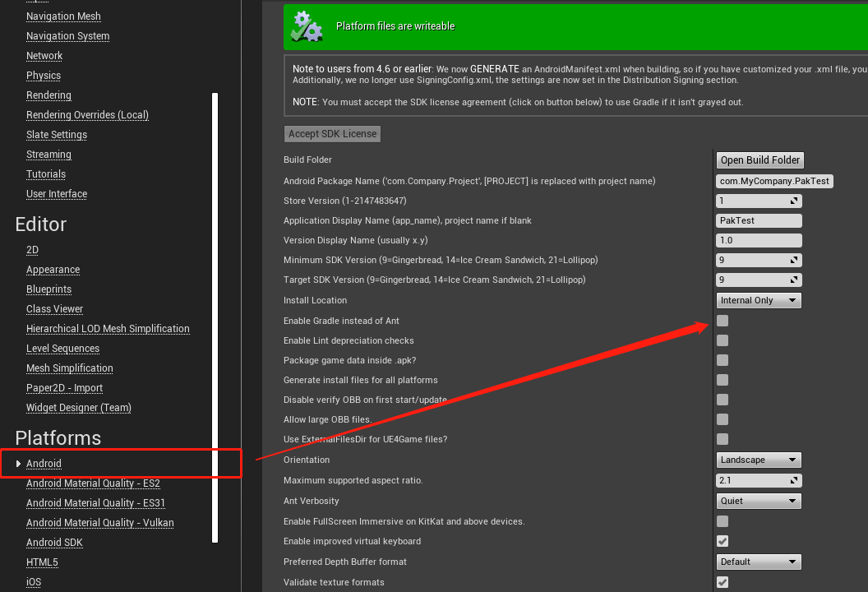Toggle Validate texture formats checkbox
Screen dimensions: 868x592
coord(723,582)
